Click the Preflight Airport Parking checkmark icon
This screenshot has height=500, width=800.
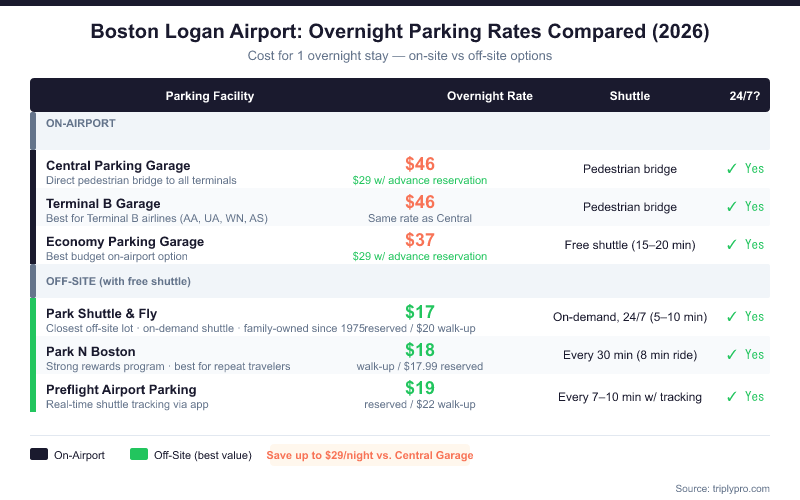click(x=731, y=397)
